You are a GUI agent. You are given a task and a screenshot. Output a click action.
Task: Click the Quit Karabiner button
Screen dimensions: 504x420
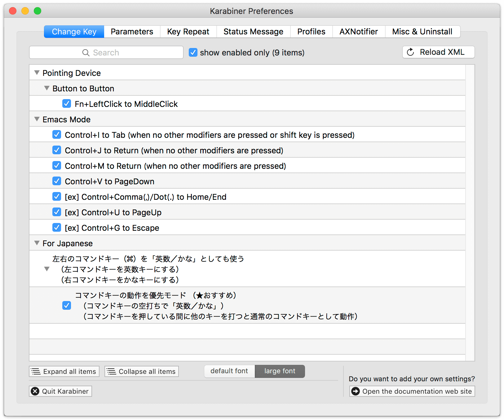(x=60, y=391)
